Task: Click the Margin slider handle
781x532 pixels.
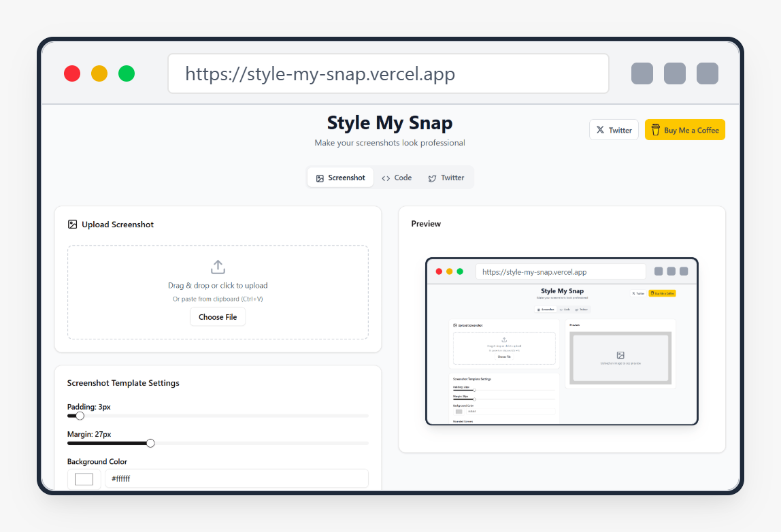Action: point(150,443)
